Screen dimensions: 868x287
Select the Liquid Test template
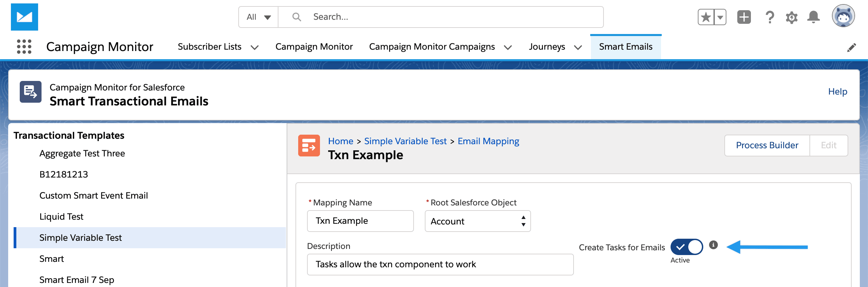pos(61,217)
